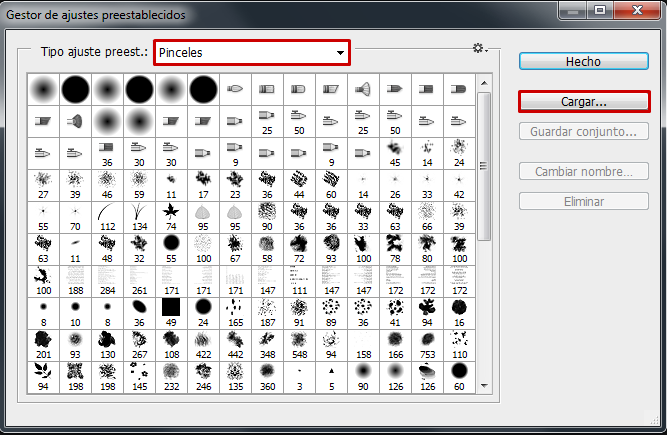Click the brush list scrollbar down arrow
The image size is (667, 435).
[485, 385]
